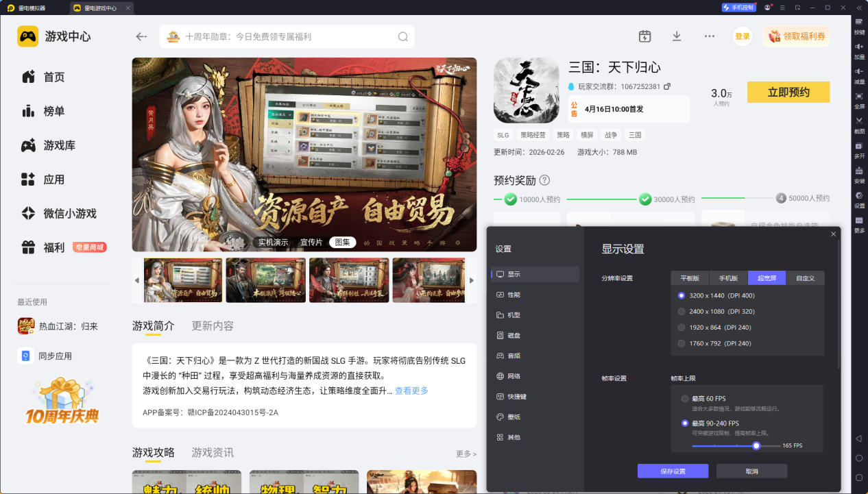
Task: Open 同步应用 from recently used
Action: tap(45, 356)
